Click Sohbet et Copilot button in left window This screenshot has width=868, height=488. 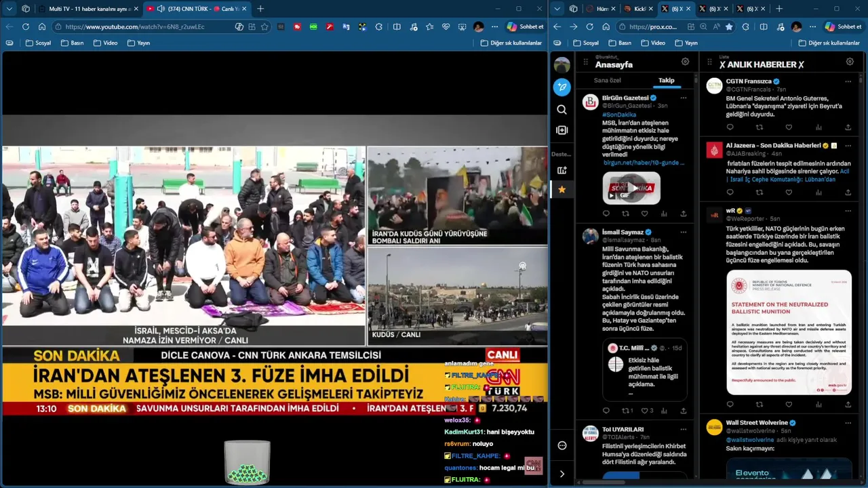click(x=525, y=26)
